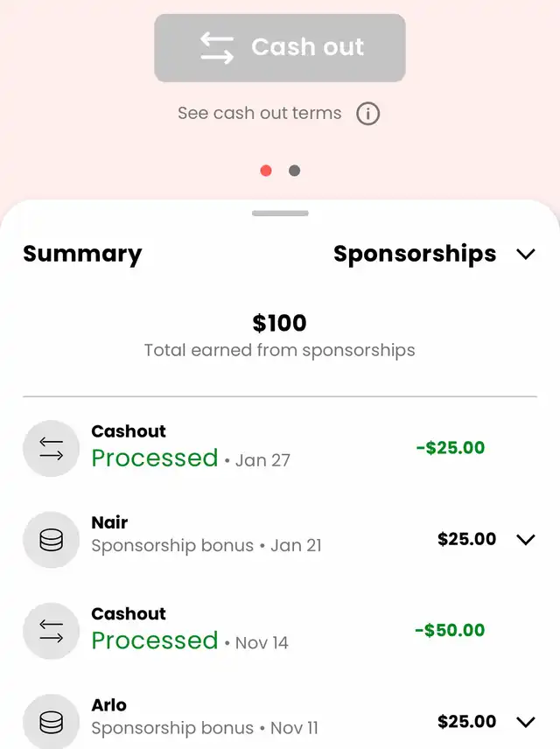Click the Nov 14 cashout arrows icon
560x749 pixels.
coord(51,631)
